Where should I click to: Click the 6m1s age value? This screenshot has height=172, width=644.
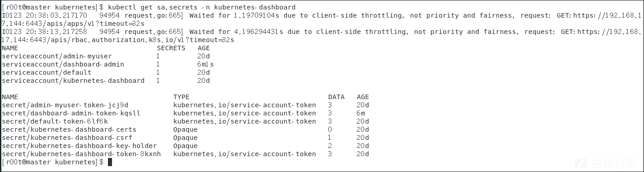click(205, 64)
